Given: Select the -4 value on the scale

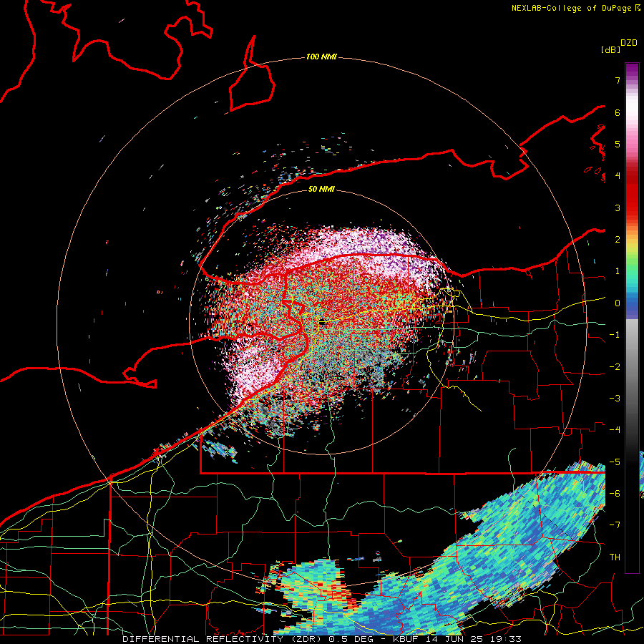Looking at the screenshot, I should point(615,430).
